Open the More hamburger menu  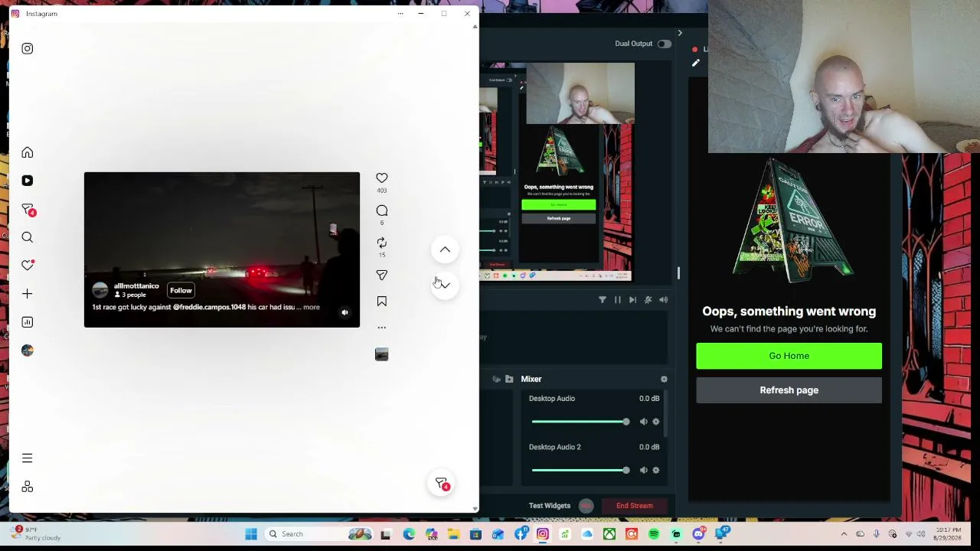point(28,458)
